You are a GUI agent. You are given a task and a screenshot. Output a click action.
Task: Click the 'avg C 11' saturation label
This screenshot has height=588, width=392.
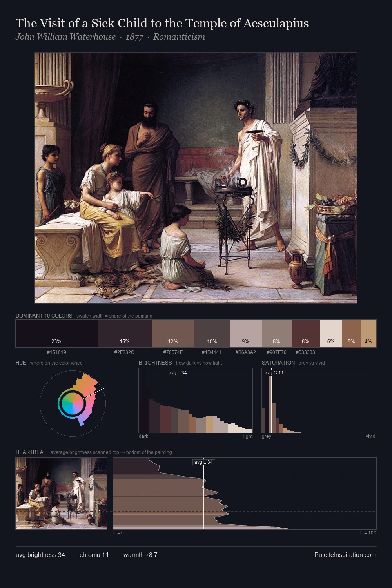pyautogui.click(x=274, y=373)
